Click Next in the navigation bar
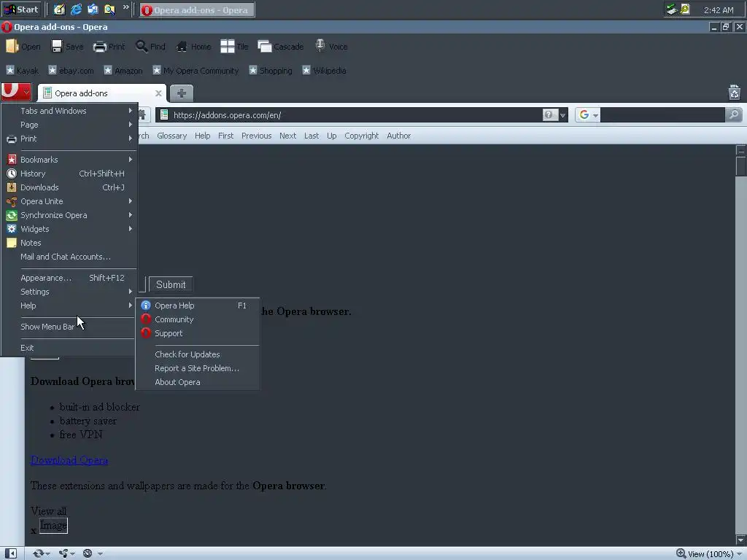This screenshot has width=747, height=560. tap(287, 136)
